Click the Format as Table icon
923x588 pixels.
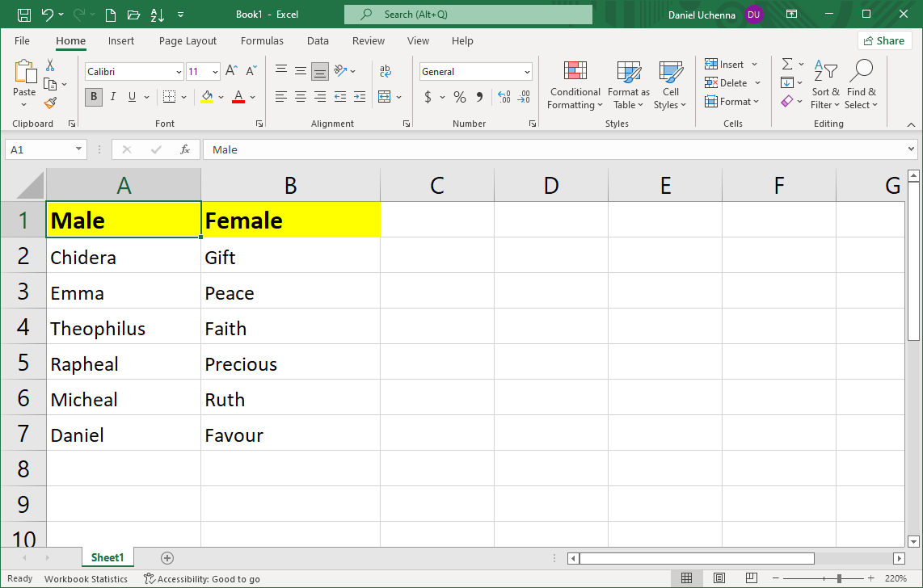[x=628, y=73]
